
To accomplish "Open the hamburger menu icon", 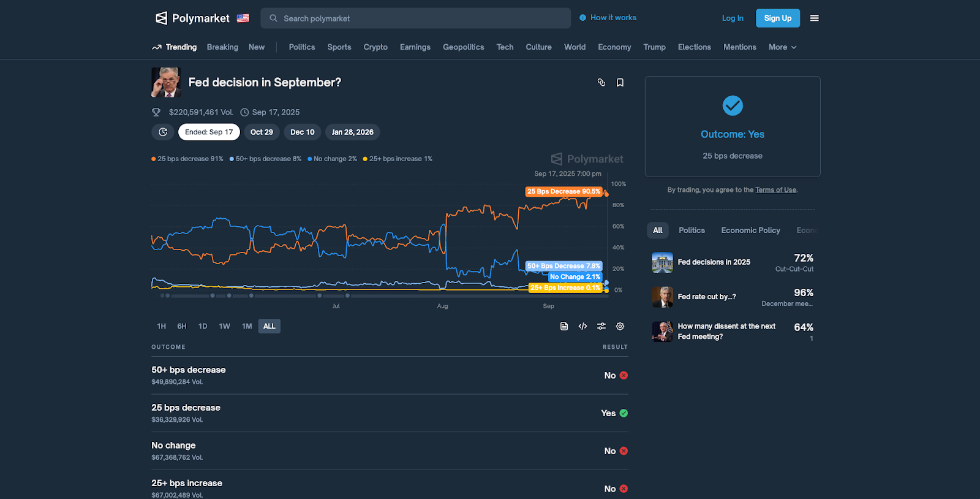I will coord(815,18).
